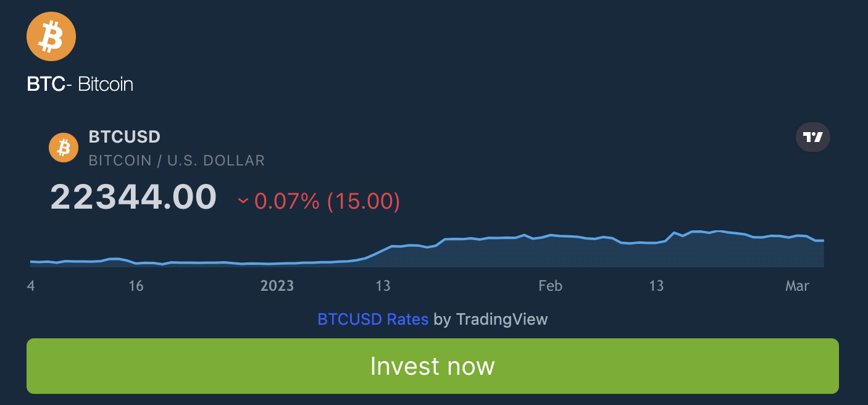This screenshot has width=868, height=405.
Task: Click the 4 date label at chart start
Action: [x=31, y=286]
